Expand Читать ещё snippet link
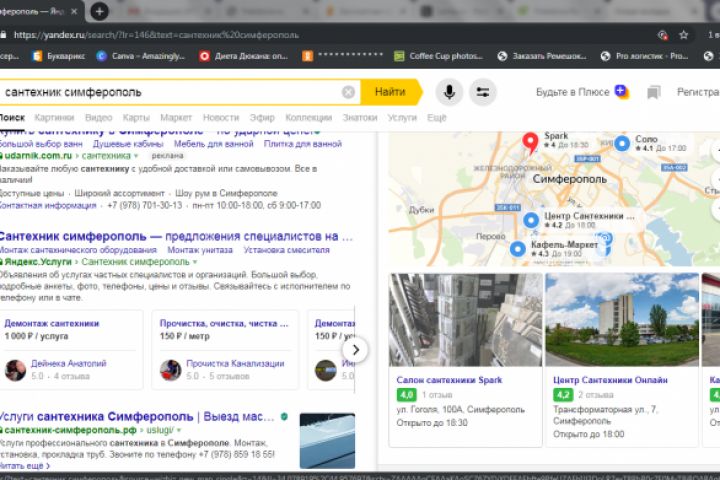Viewport: 720px width, 480px height. click(25, 465)
